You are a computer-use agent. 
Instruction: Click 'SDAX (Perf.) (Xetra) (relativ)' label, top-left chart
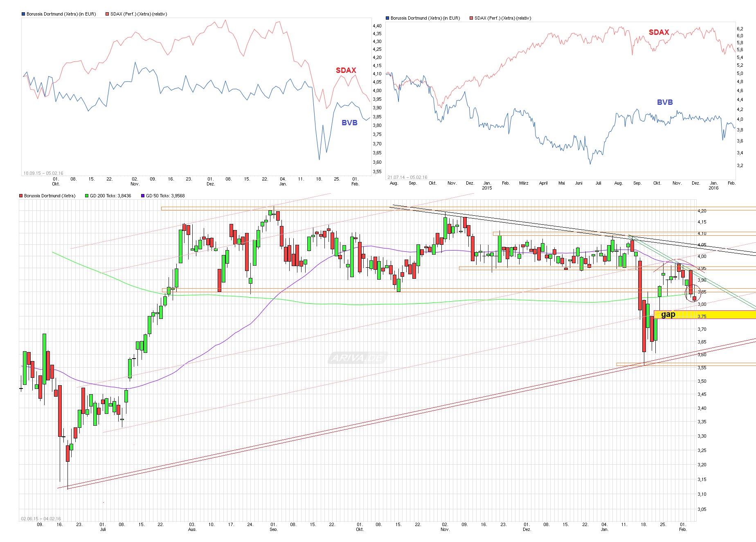click(x=139, y=14)
